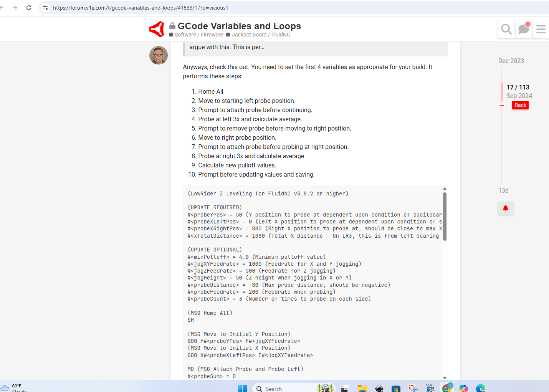Reload the page in browser
549x392 pixels.
(29, 8)
